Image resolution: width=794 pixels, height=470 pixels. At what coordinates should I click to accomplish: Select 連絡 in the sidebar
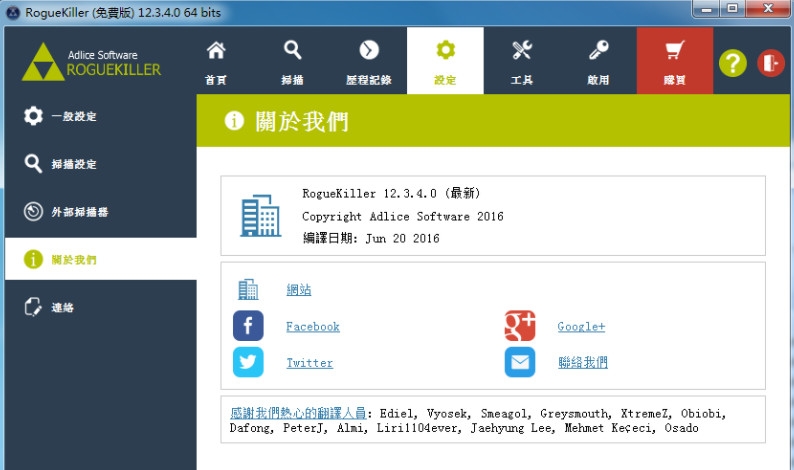(101, 307)
